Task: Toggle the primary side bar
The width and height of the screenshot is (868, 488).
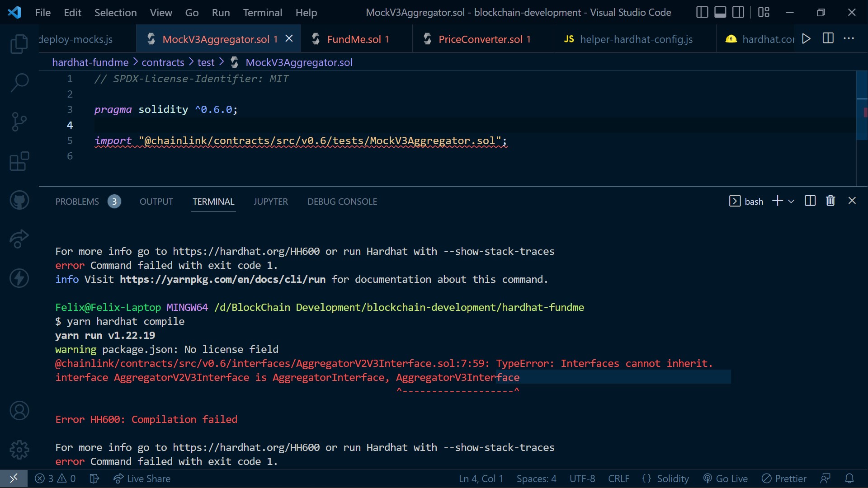Action: point(702,12)
